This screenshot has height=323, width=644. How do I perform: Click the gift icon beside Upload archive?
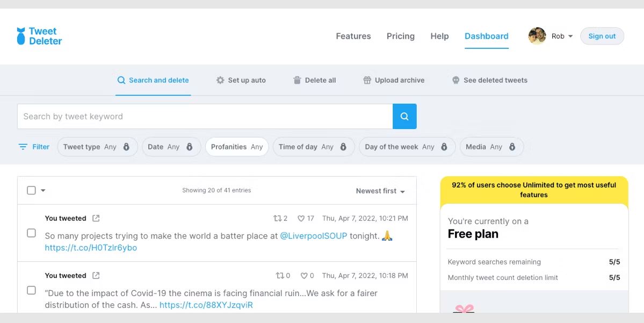pos(367,80)
